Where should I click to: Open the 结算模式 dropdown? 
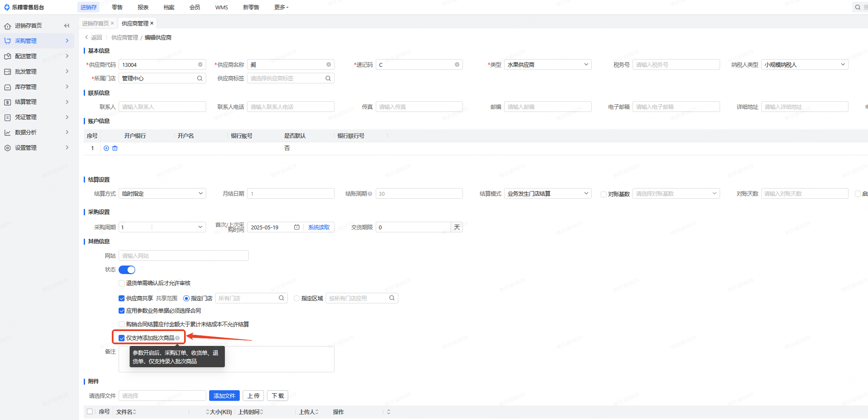point(547,194)
